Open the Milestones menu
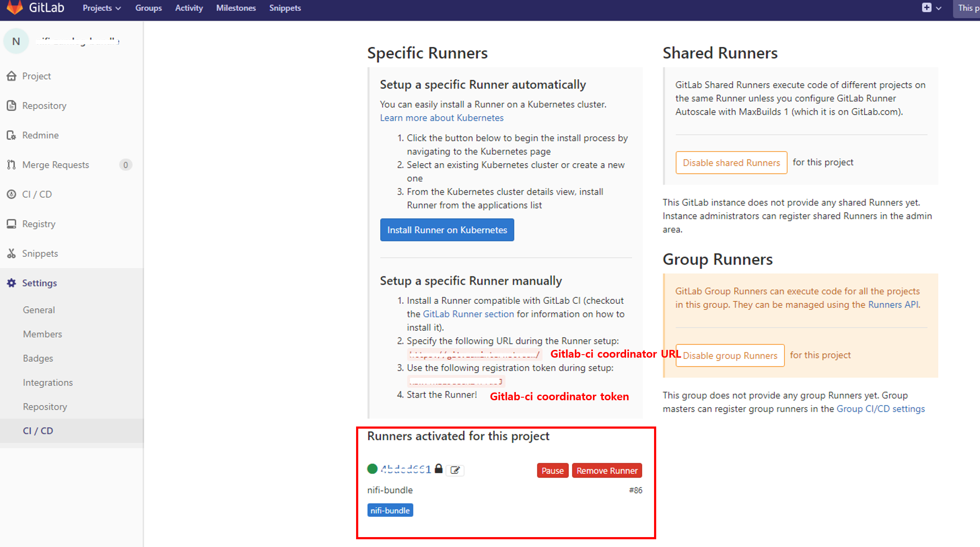 coord(236,8)
